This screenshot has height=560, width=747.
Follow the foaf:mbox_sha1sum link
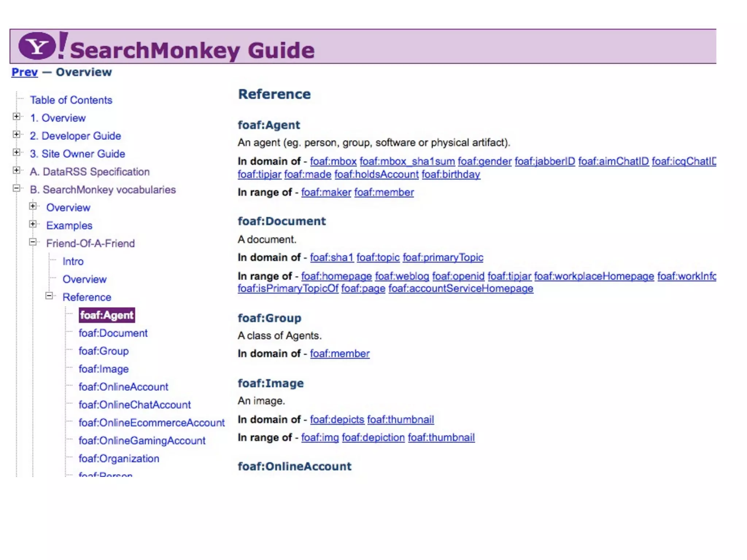pyautogui.click(x=407, y=161)
